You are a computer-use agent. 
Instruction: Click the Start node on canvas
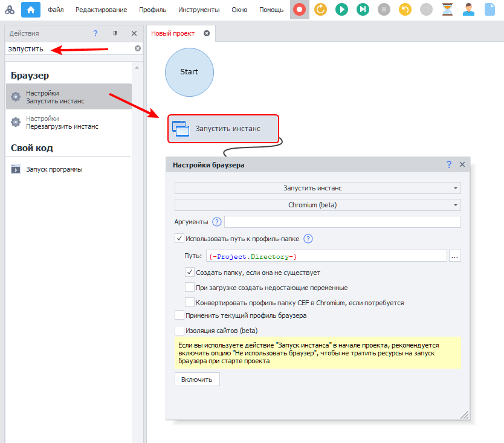pyautogui.click(x=189, y=72)
